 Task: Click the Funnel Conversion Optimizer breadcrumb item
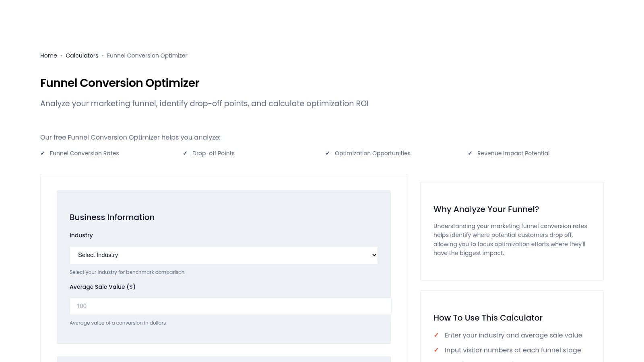(x=147, y=56)
